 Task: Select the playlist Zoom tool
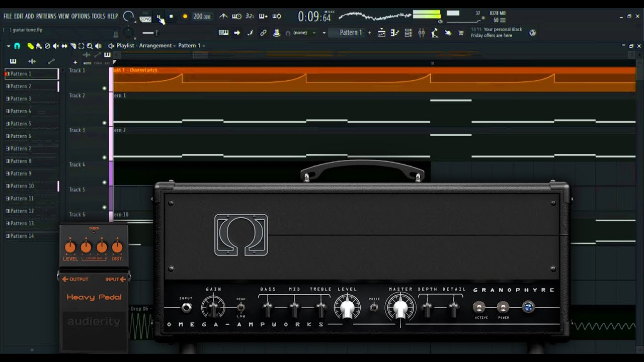[x=90, y=46]
